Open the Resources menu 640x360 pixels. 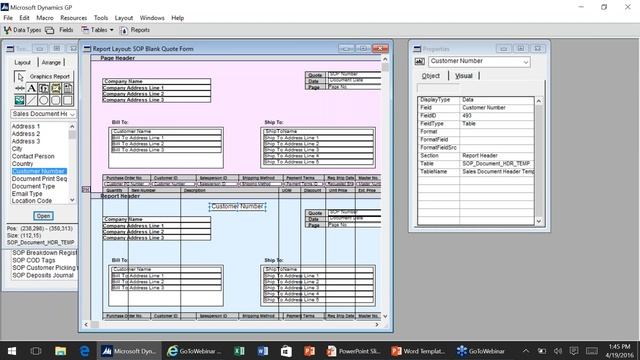point(73,18)
